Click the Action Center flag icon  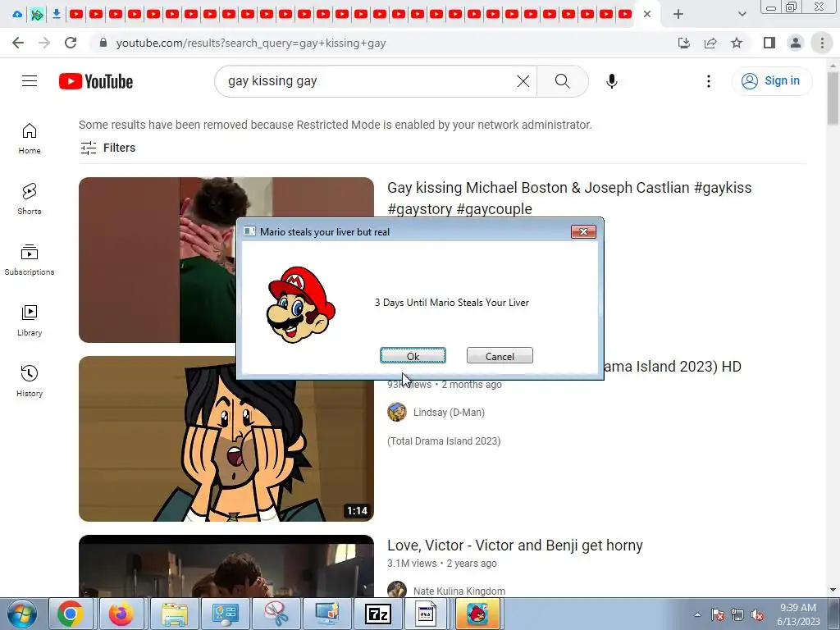point(719,615)
